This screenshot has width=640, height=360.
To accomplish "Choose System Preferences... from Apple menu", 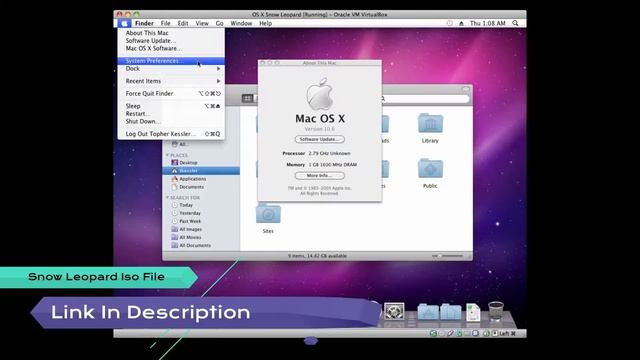I will pos(171,61).
